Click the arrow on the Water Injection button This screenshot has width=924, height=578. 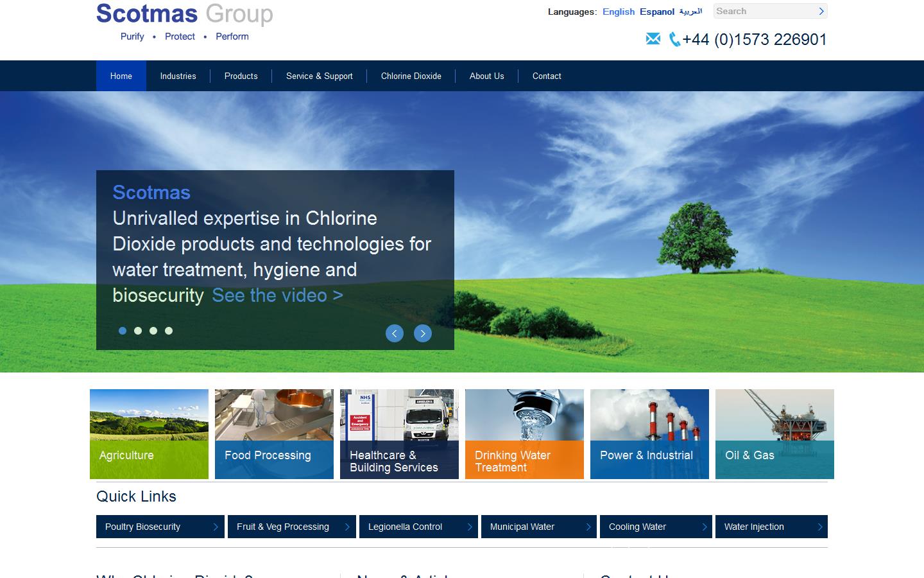821,527
